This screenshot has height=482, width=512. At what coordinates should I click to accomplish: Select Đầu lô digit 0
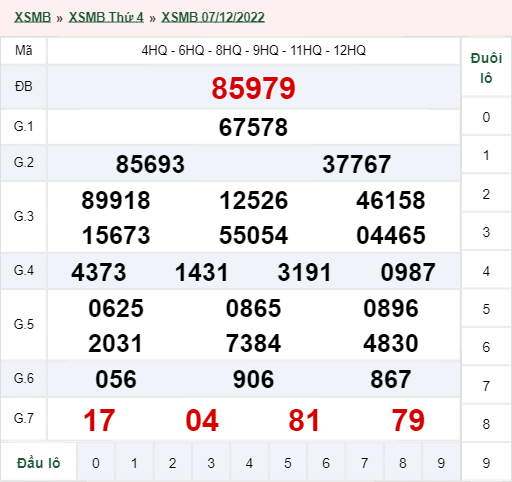tap(96, 463)
